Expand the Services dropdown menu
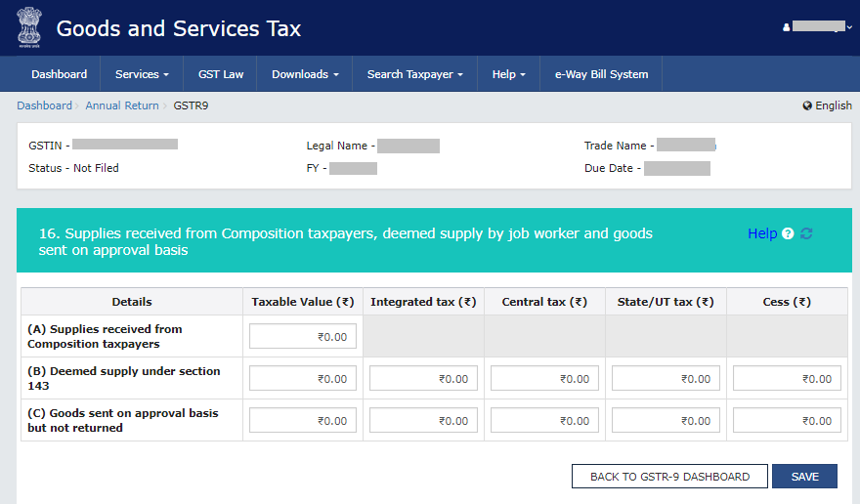The image size is (860, 504). click(x=142, y=74)
